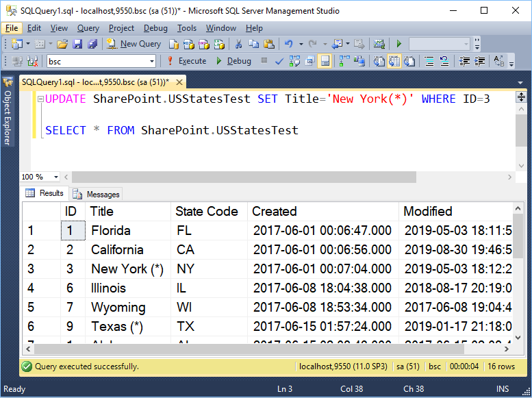
Task: Open the File menu
Action: point(12,28)
